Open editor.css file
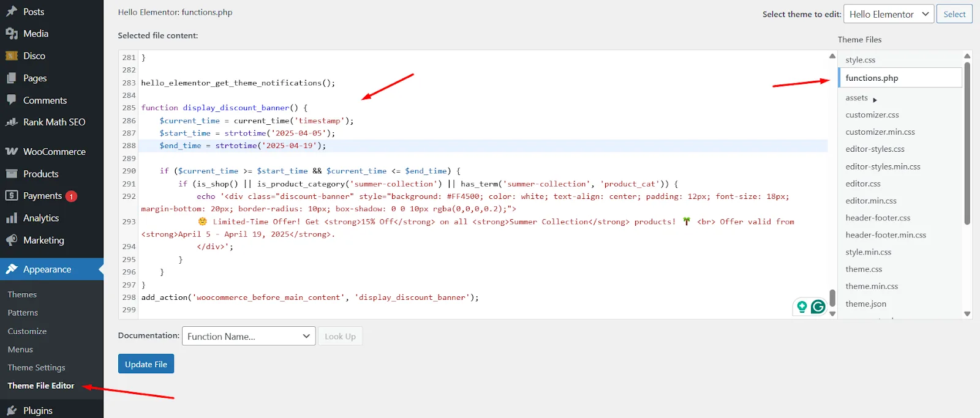Viewport: 980px width, 418px height. click(863, 184)
